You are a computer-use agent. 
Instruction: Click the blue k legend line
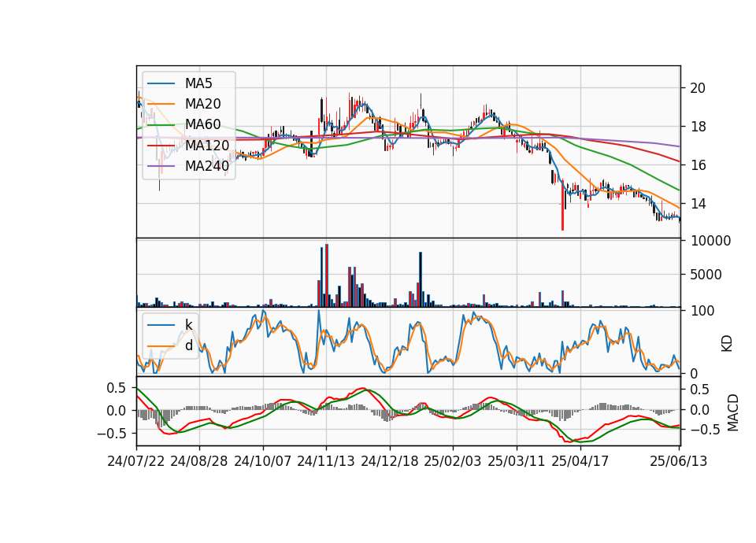pyautogui.click(x=161, y=325)
